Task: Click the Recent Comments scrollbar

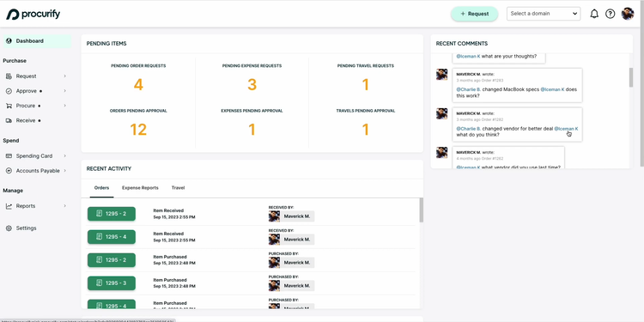Action: [x=631, y=77]
